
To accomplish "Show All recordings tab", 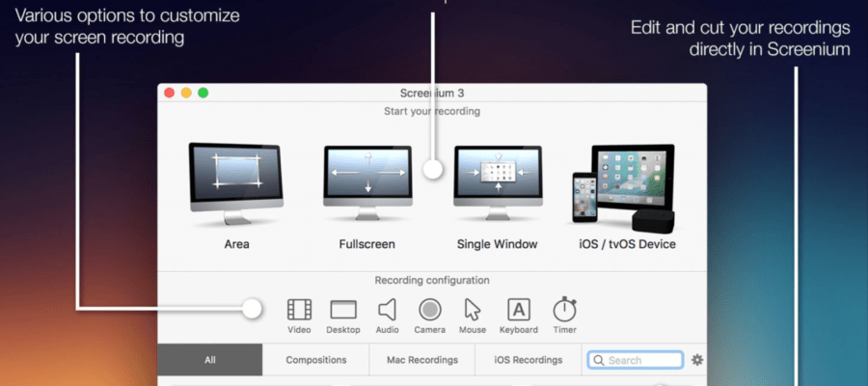I will (x=210, y=360).
